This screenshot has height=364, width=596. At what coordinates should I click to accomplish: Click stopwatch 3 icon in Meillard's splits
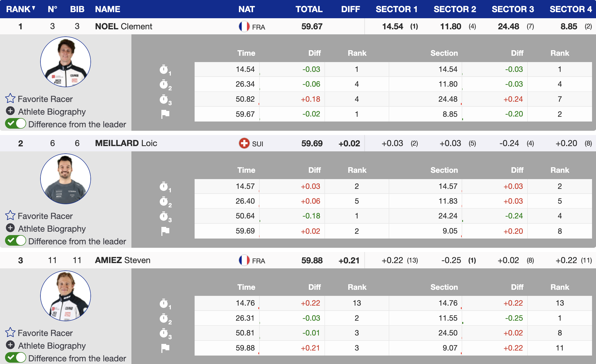(164, 216)
